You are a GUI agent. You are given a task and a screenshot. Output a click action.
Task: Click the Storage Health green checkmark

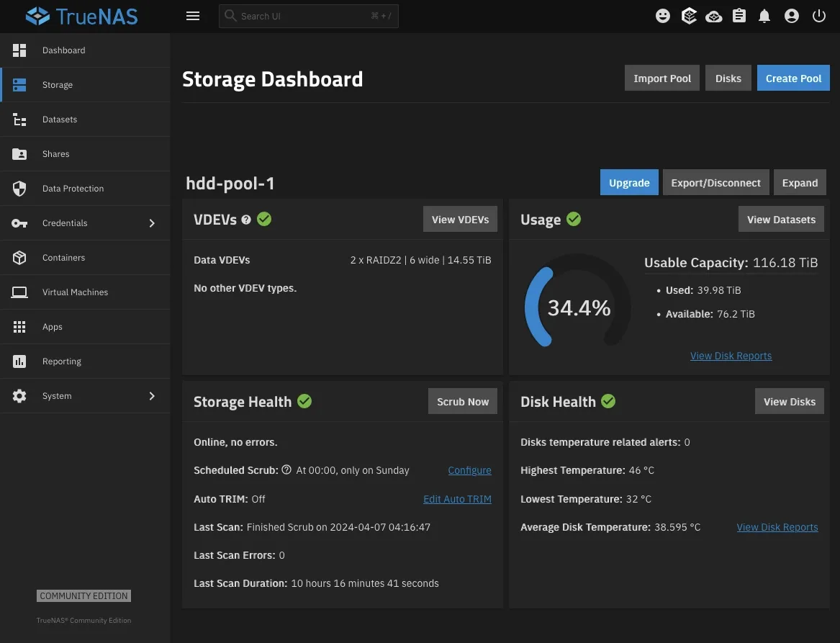[304, 401]
